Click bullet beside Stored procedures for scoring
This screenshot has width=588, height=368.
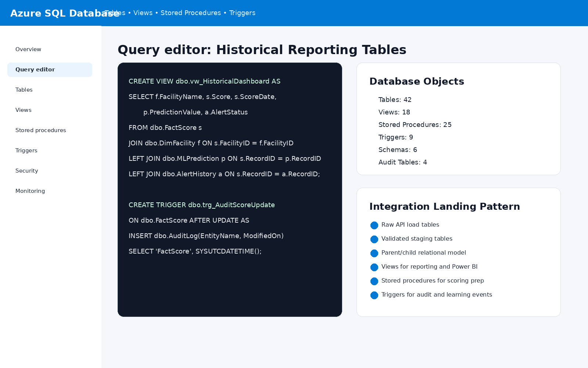(374, 281)
